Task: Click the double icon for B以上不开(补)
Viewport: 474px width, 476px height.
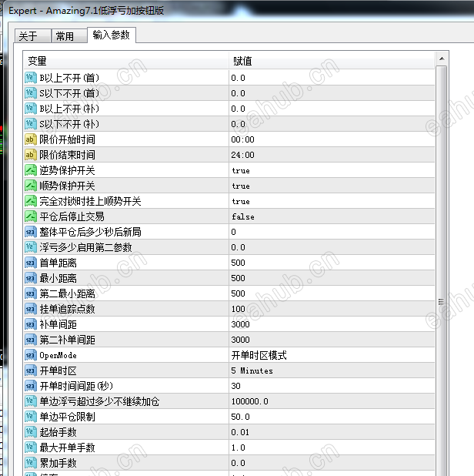Action: pos(30,109)
